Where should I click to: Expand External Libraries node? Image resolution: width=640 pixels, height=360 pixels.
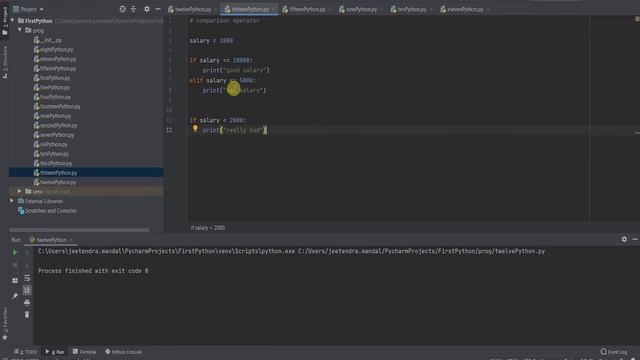[x=12, y=201]
